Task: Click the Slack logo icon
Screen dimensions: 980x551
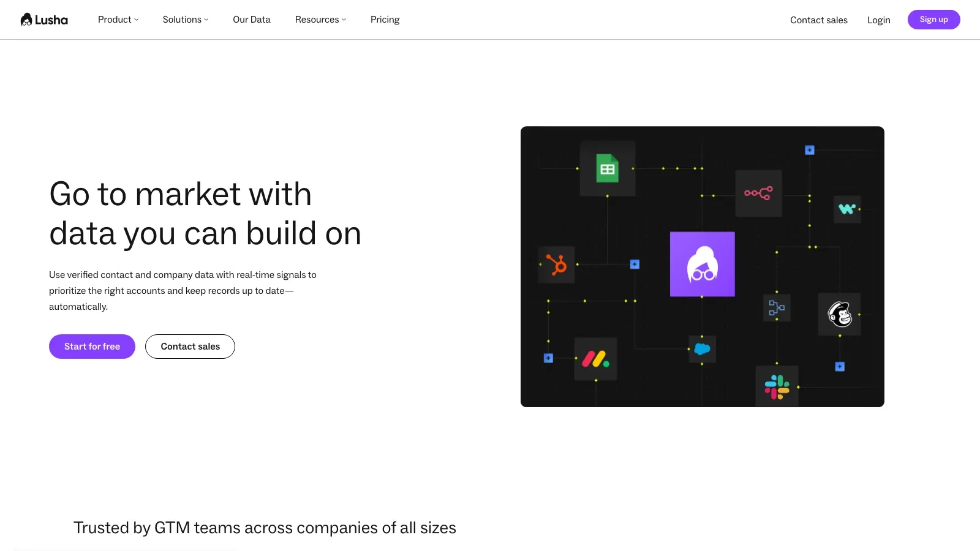Action: pos(777,387)
